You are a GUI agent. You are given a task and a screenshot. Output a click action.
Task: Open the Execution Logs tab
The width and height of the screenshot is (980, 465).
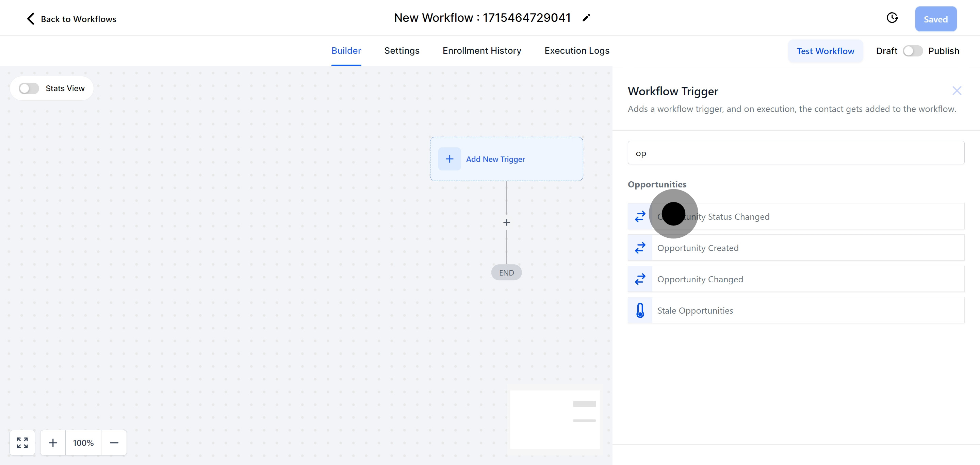[577, 51]
